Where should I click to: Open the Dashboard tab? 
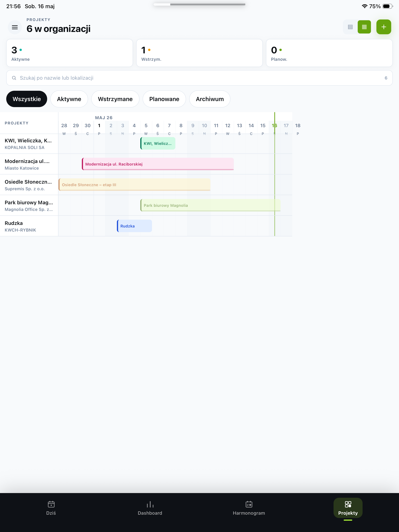coord(150,508)
